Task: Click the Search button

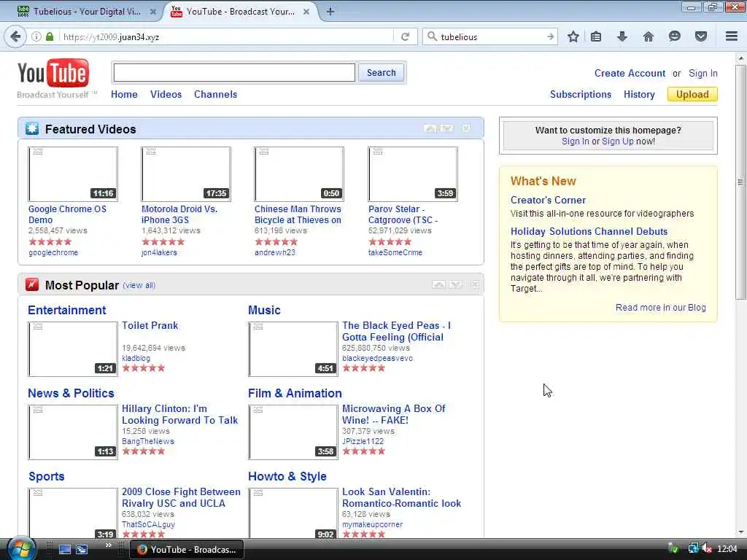Action: (x=381, y=72)
